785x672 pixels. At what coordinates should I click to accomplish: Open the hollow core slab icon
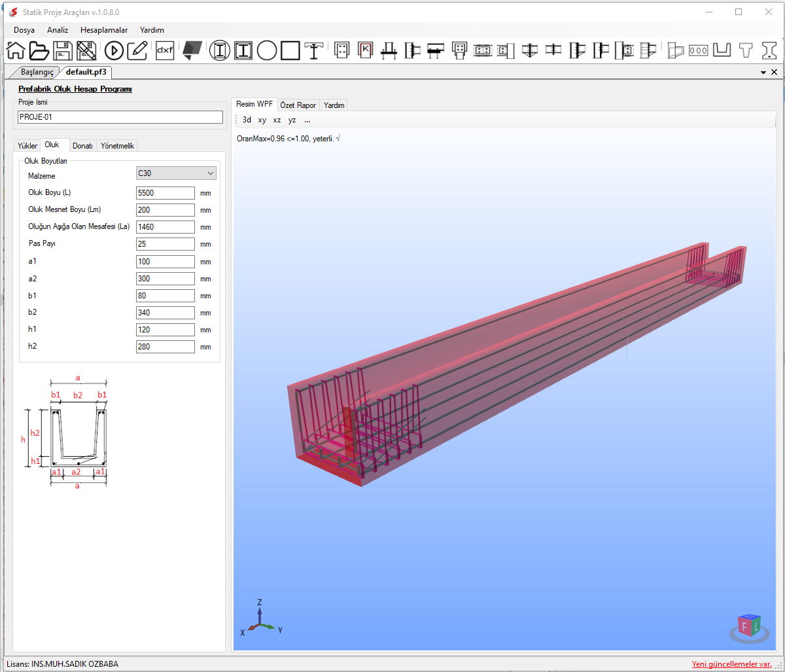click(x=699, y=50)
